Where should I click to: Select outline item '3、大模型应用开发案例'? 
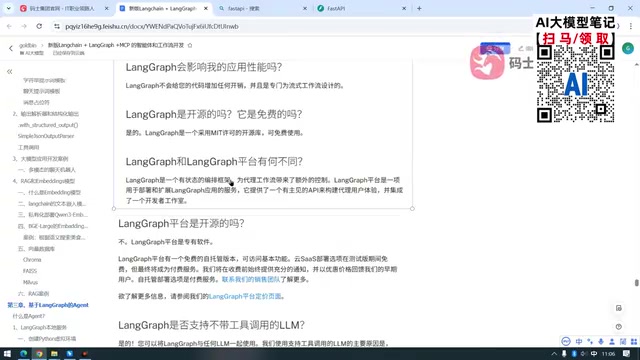click(40, 158)
